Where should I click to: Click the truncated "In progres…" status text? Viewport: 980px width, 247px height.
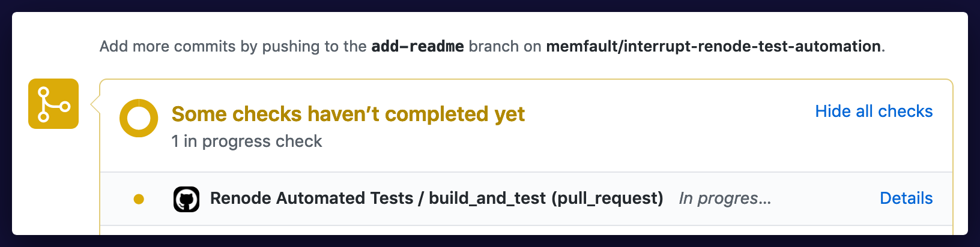click(724, 198)
